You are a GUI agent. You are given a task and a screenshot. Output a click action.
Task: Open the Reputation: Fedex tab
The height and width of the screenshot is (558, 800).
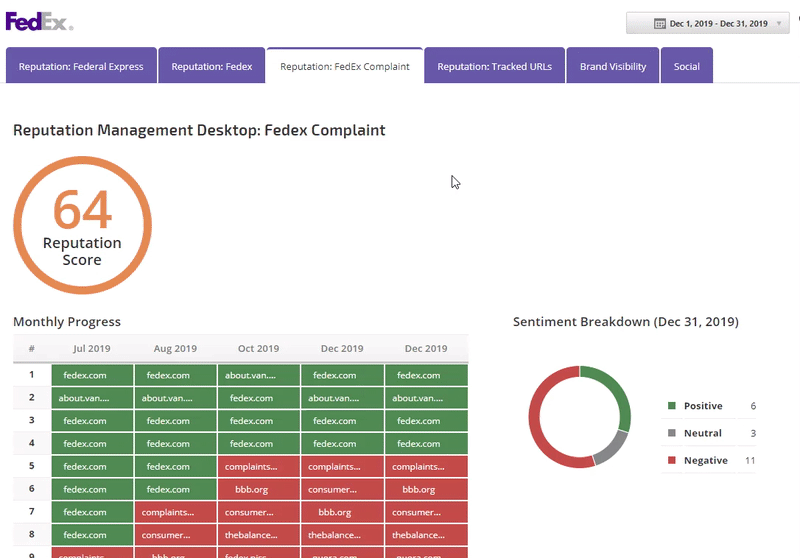[x=212, y=66]
